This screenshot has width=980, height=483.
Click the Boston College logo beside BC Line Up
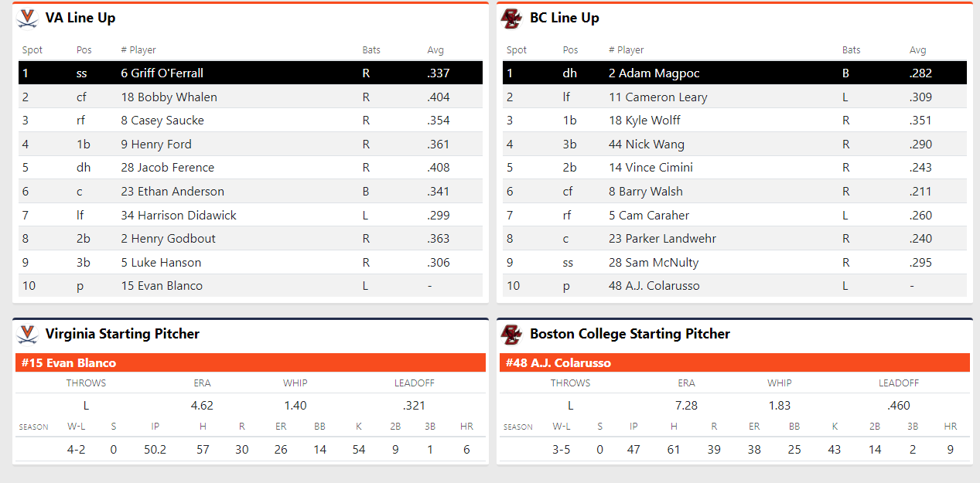511,18
